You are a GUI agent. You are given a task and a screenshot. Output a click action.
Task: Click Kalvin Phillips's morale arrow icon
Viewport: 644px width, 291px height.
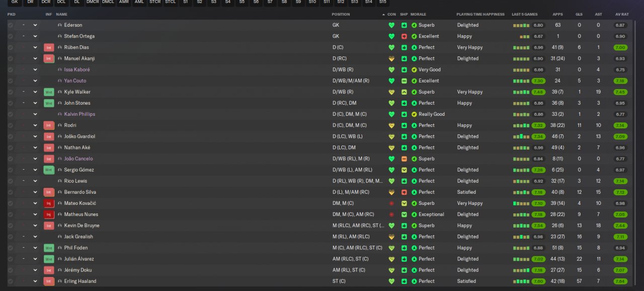[x=414, y=114]
